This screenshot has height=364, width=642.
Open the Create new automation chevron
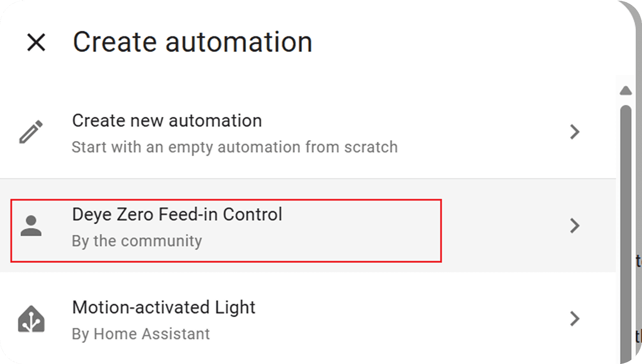(x=575, y=132)
